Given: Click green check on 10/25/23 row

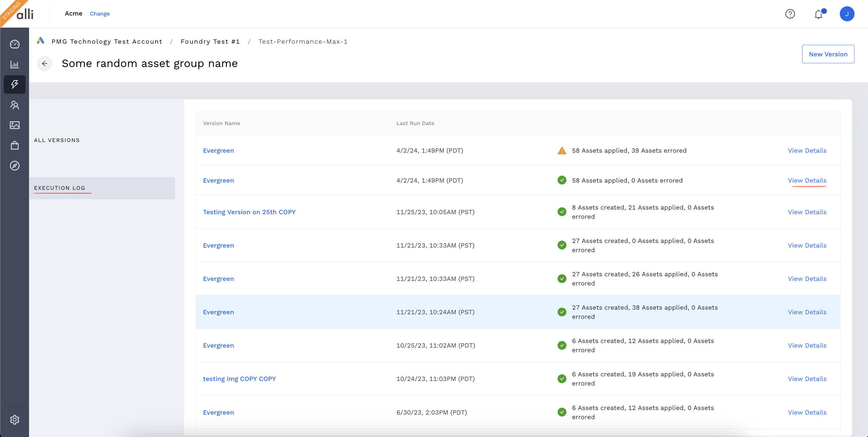Looking at the screenshot, I should (x=562, y=345).
